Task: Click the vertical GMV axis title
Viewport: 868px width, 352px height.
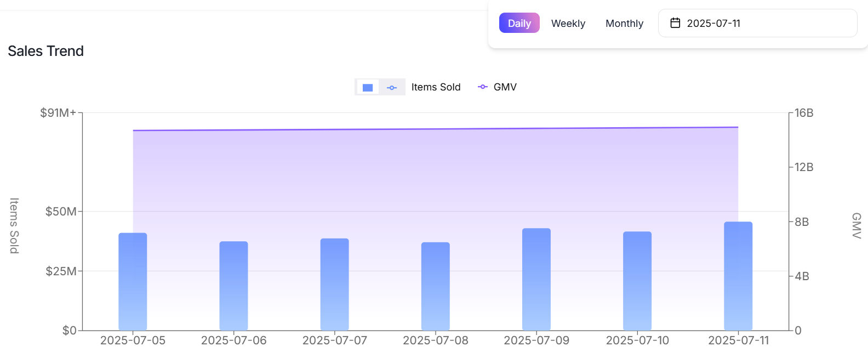Action: pyautogui.click(x=856, y=226)
